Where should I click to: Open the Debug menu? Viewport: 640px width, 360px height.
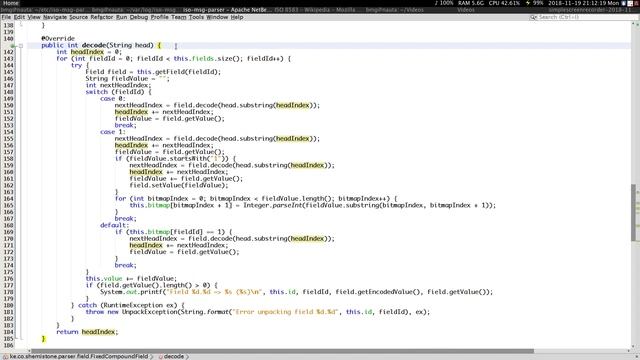pyautogui.click(x=139, y=17)
